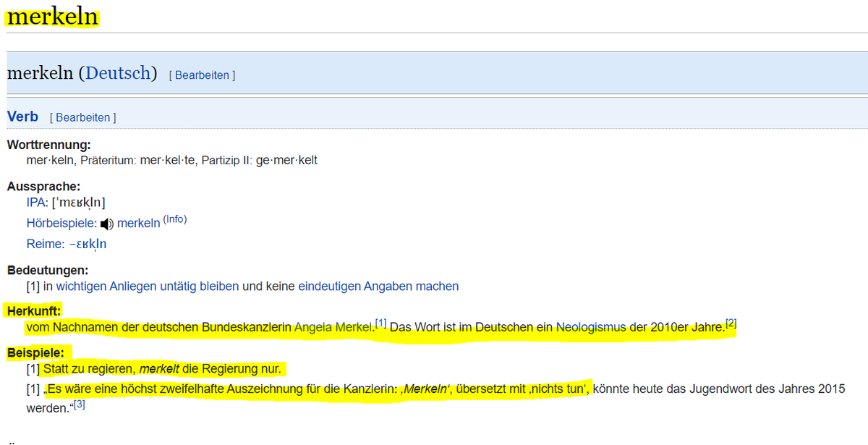The height and width of the screenshot is (445, 868).
Task: Open the Deutsch language link in heading
Action: tap(118, 73)
